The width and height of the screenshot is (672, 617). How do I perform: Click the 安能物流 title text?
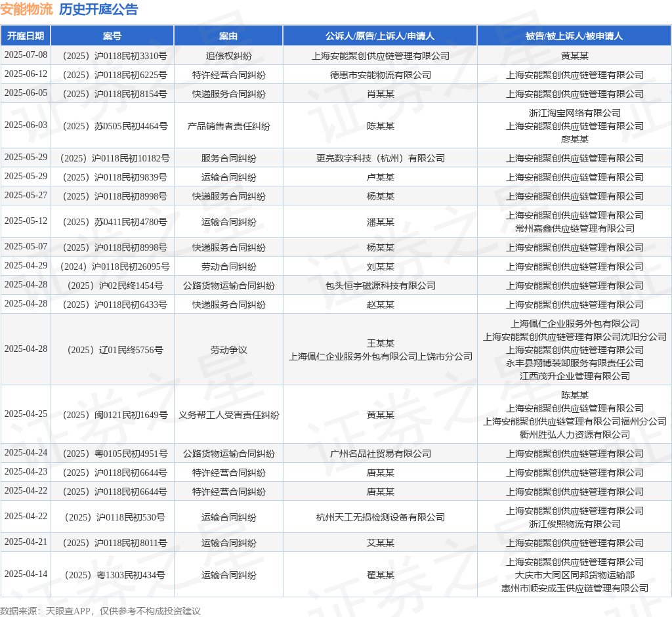pos(26,9)
